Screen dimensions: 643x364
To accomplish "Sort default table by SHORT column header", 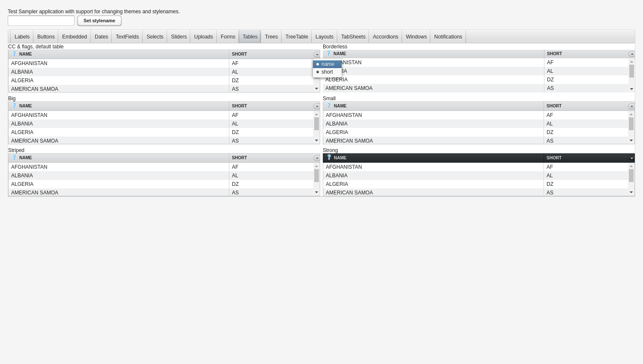I will pos(271,54).
